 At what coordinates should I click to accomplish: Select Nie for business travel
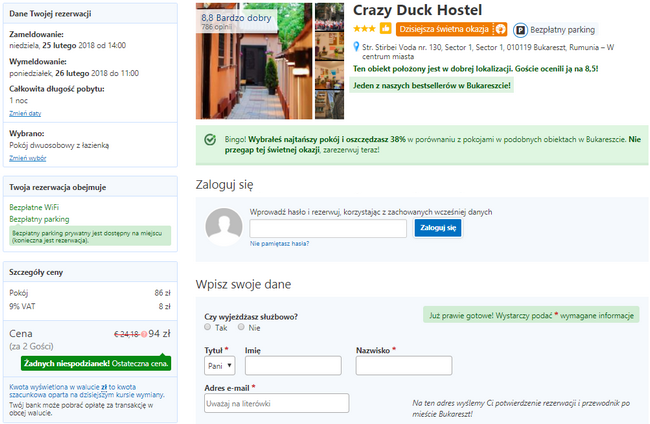241,327
